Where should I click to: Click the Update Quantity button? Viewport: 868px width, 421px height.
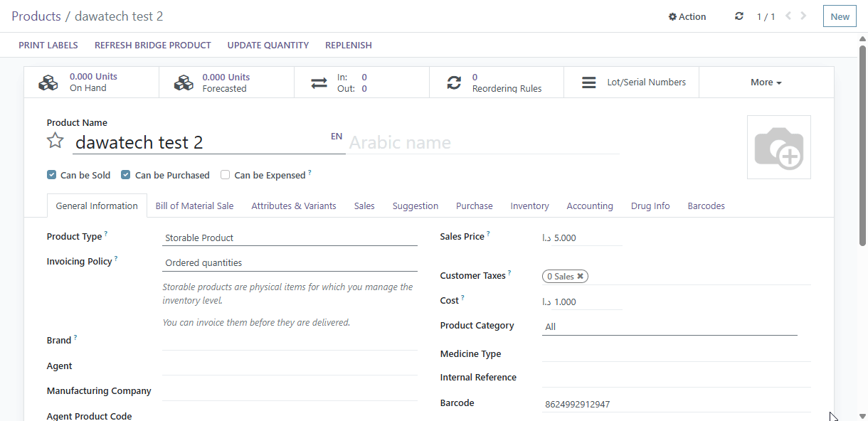coord(268,45)
